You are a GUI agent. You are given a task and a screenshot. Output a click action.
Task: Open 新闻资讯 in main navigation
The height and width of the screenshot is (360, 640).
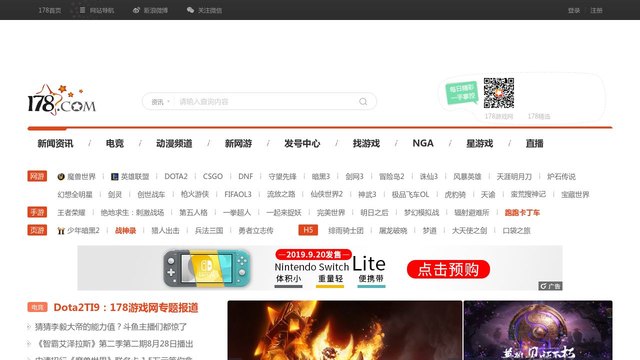tap(55, 144)
